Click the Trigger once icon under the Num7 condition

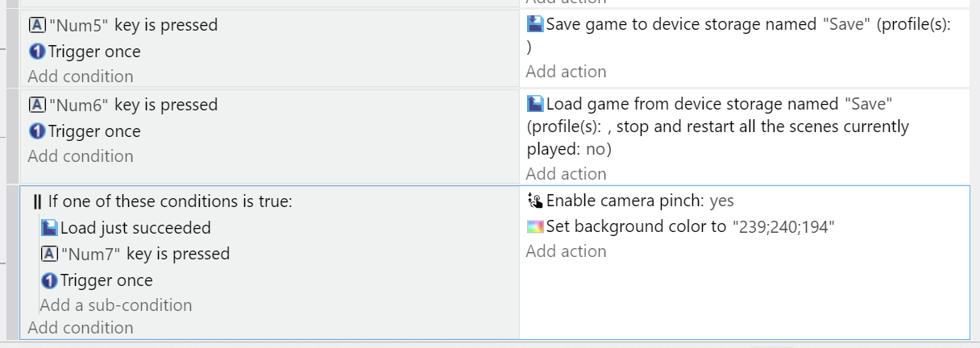49,280
